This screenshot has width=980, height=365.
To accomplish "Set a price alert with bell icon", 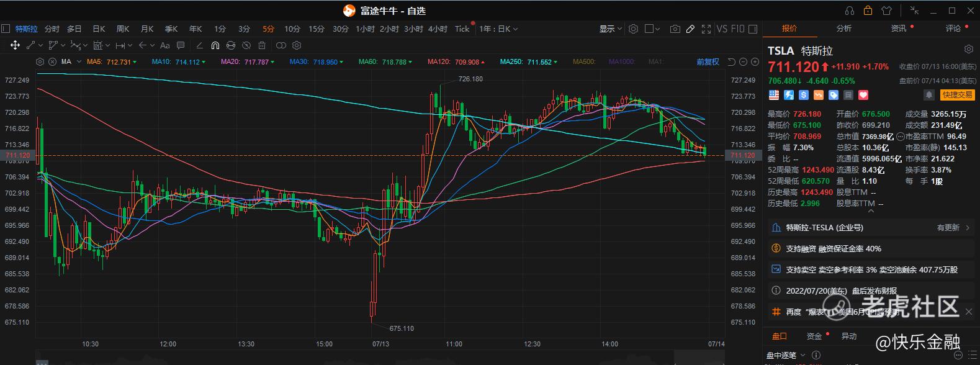I will [x=929, y=95].
